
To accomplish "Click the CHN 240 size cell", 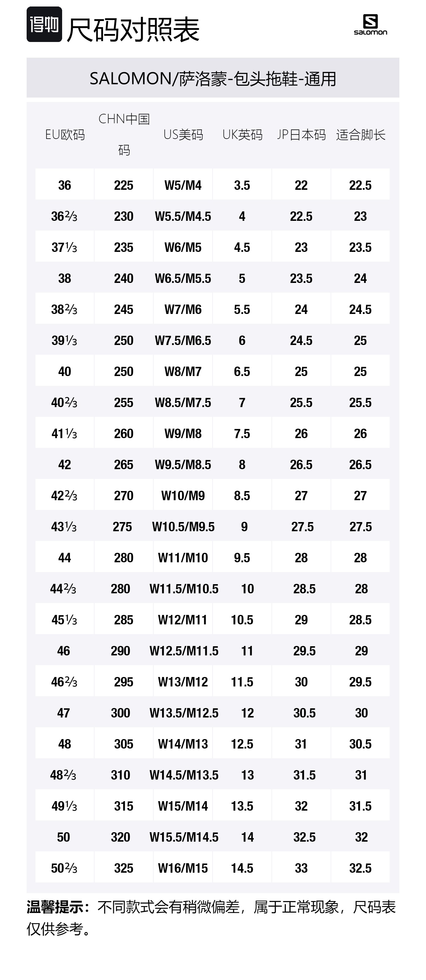I will point(124,278).
